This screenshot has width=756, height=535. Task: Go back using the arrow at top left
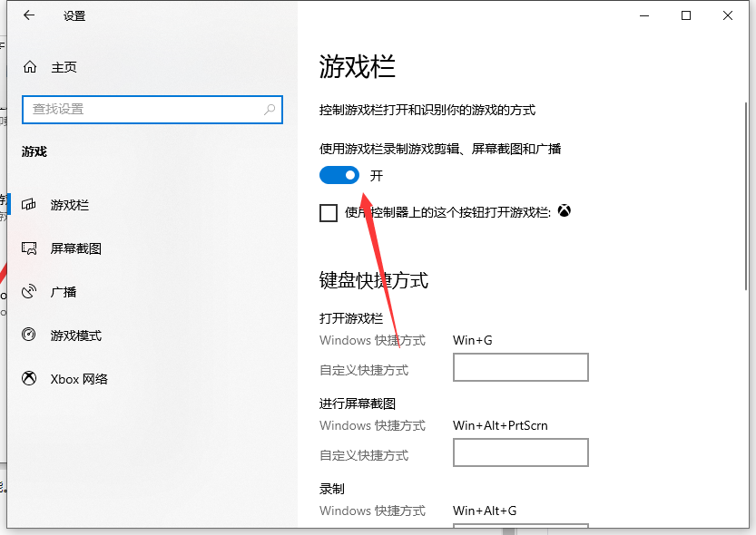pyautogui.click(x=25, y=15)
